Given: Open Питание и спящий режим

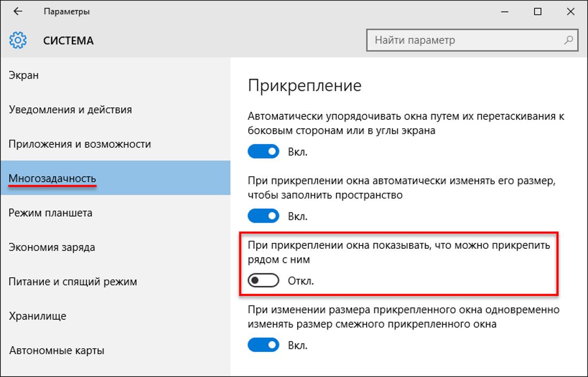Looking at the screenshot, I should (73, 281).
